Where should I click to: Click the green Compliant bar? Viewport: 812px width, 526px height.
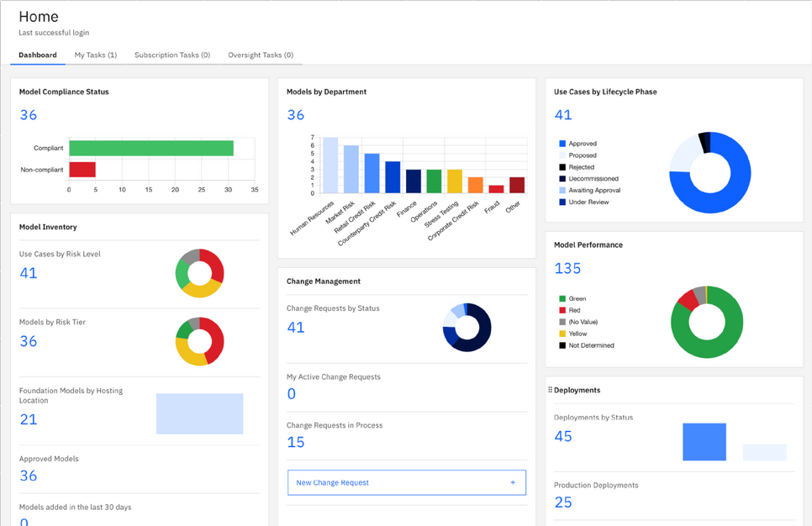click(151, 148)
